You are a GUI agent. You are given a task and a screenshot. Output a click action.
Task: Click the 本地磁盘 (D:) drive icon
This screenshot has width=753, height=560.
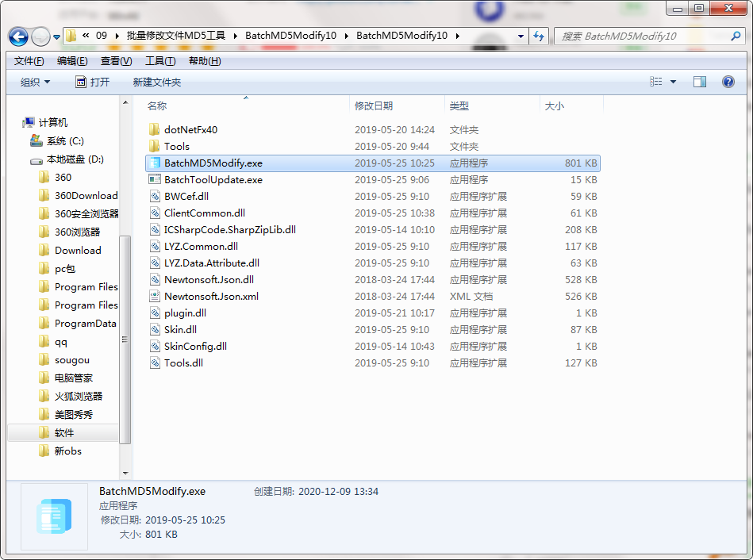[36, 160]
